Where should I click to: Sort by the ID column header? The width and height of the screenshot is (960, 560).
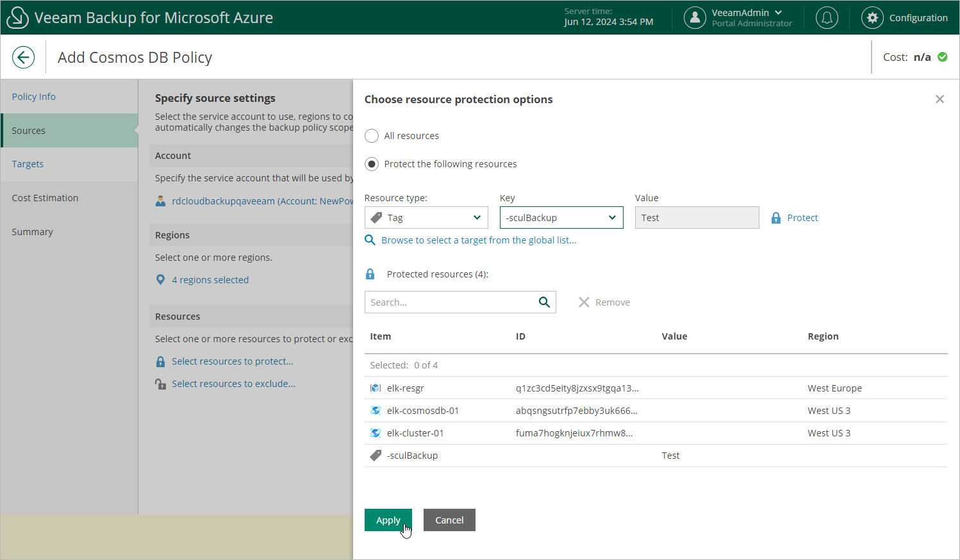(520, 336)
